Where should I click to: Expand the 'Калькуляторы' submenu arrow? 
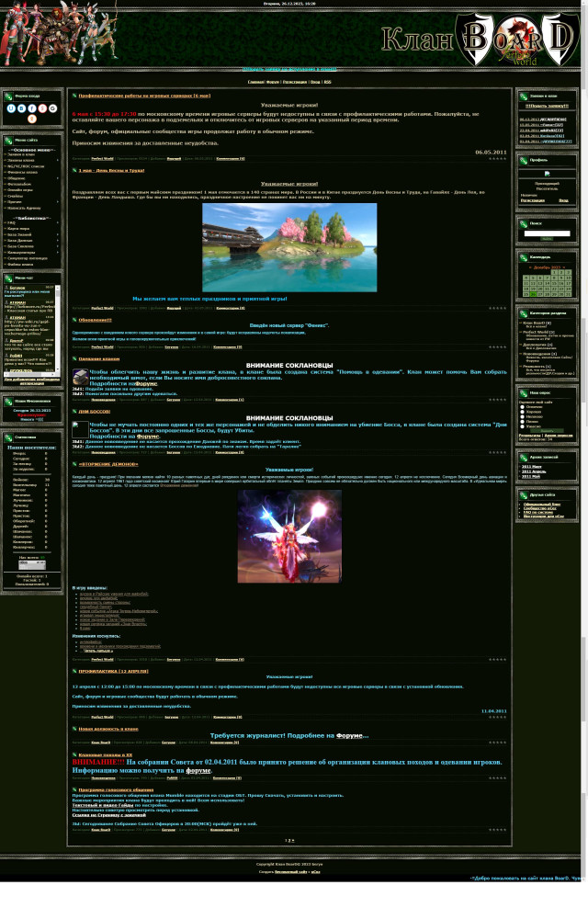point(57,252)
